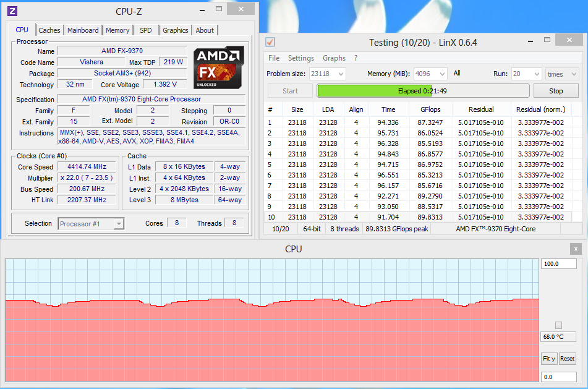This screenshot has width=588, height=389.
Task: Select the Time value '96.328' in run 3
Action: pos(388,143)
